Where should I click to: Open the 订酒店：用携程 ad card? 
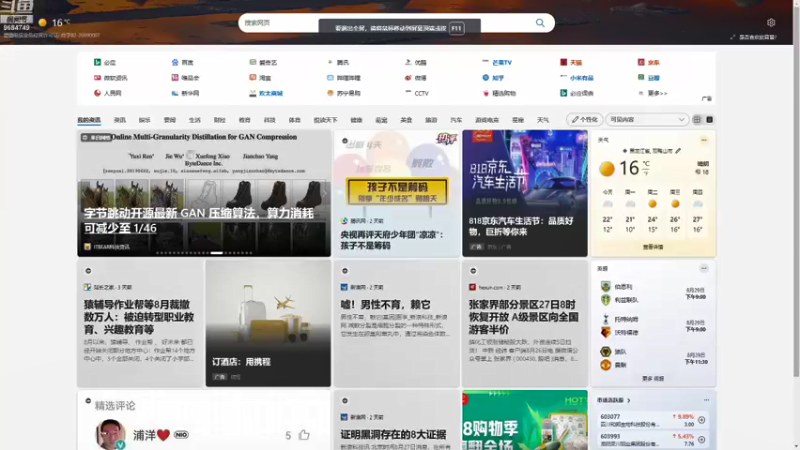268,323
